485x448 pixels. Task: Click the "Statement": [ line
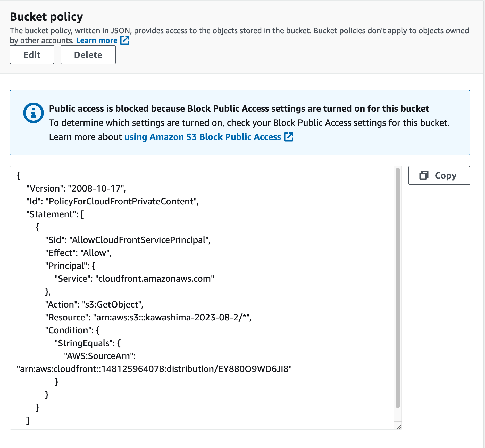(55, 214)
